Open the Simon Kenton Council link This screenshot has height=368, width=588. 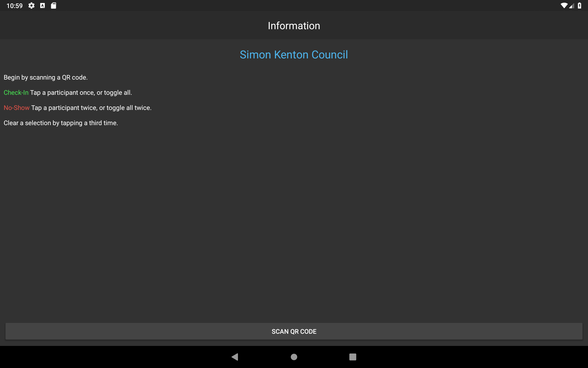click(x=294, y=55)
